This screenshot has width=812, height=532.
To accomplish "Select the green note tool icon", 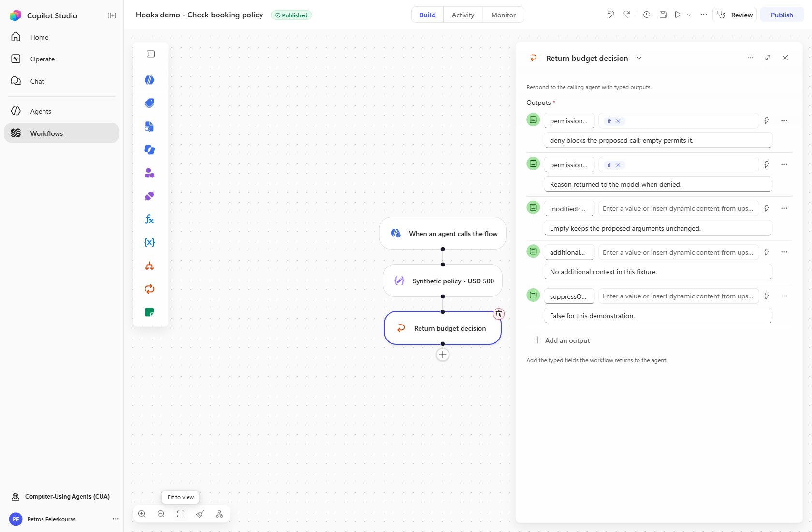I will click(x=150, y=312).
